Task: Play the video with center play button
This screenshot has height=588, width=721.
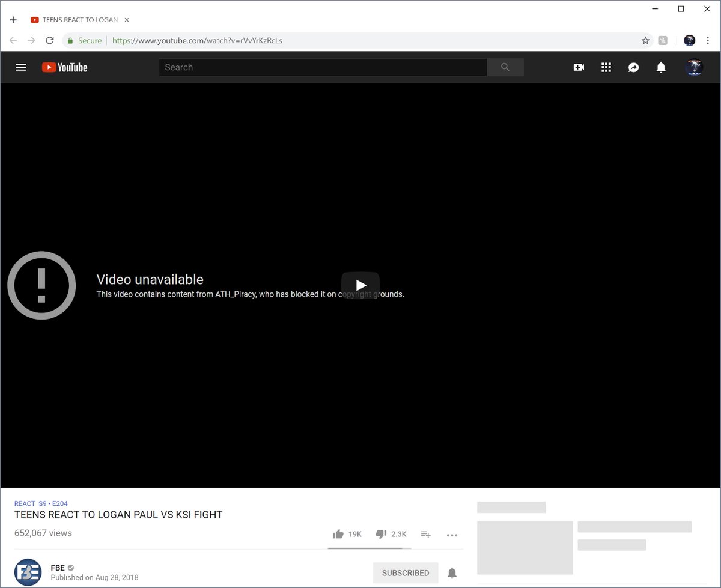Action: point(360,285)
